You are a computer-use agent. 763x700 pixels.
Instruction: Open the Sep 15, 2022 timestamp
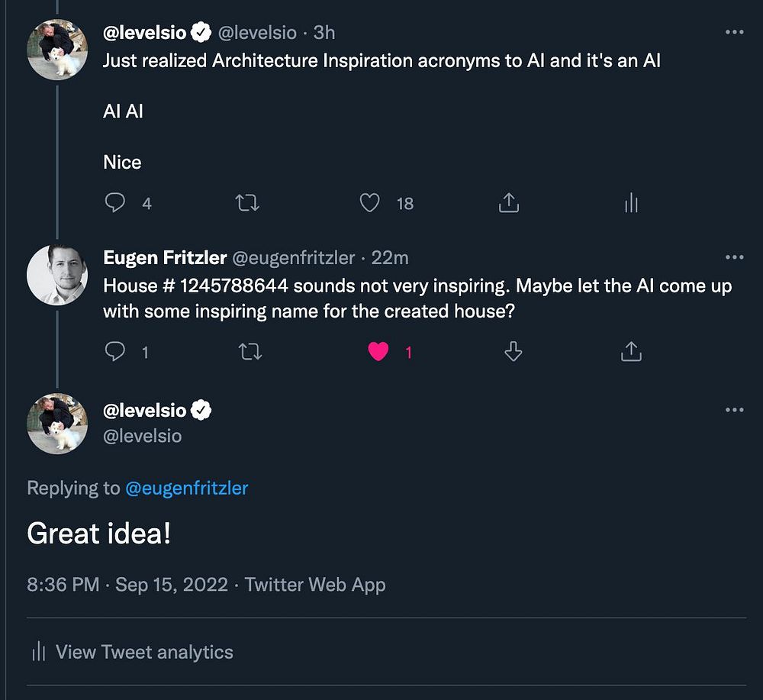(172, 585)
